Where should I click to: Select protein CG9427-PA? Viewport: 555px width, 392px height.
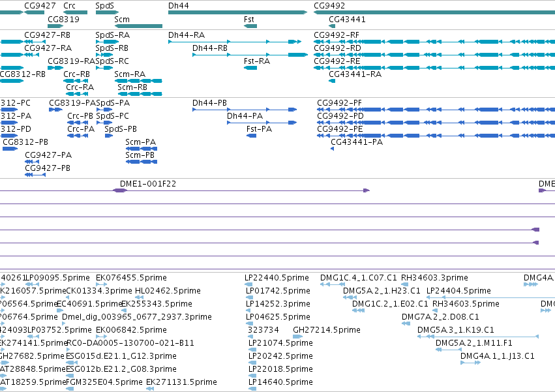coord(32,162)
